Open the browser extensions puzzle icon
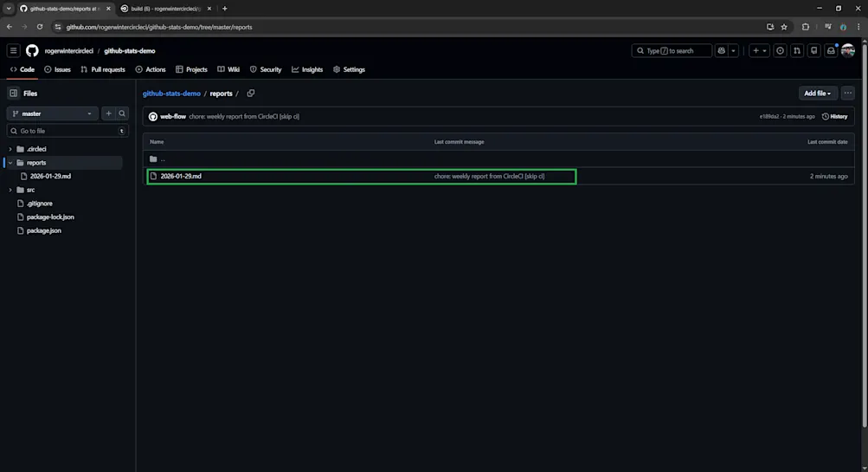Image resolution: width=868 pixels, height=472 pixels. pyautogui.click(x=806, y=27)
